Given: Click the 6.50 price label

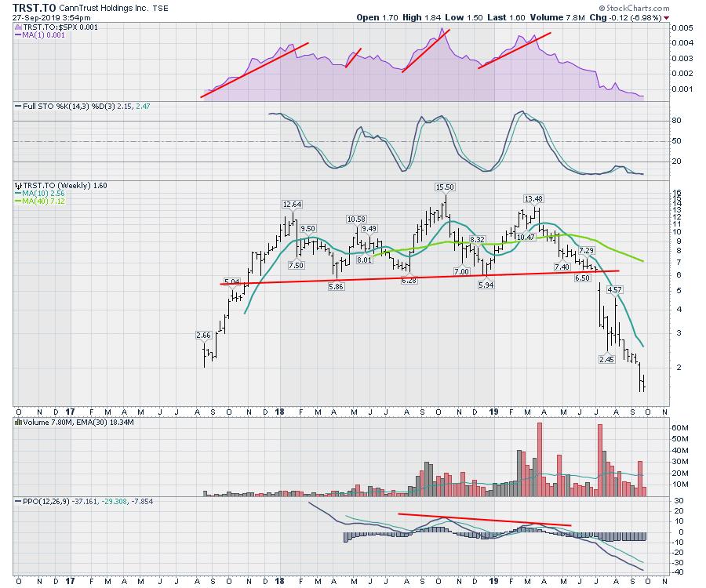Looking at the screenshot, I should pos(582,278).
